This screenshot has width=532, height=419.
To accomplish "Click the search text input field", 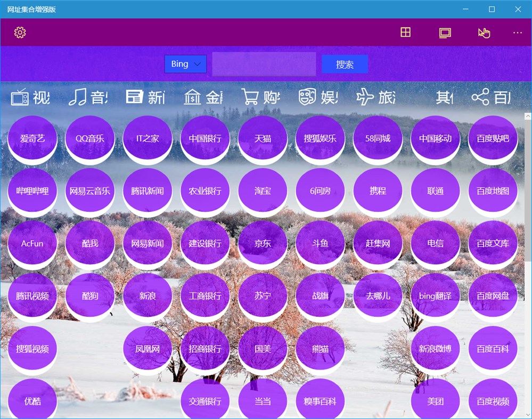I will [x=264, y=64].
